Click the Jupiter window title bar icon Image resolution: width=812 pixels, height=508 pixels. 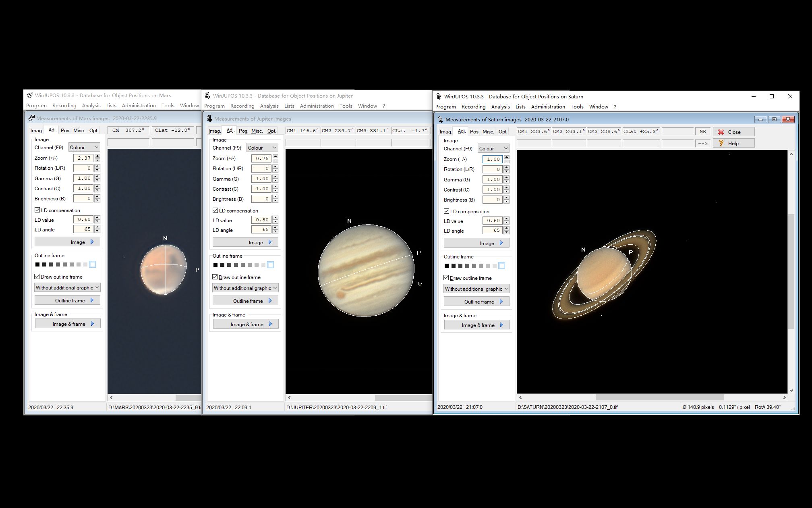point(208,96)
